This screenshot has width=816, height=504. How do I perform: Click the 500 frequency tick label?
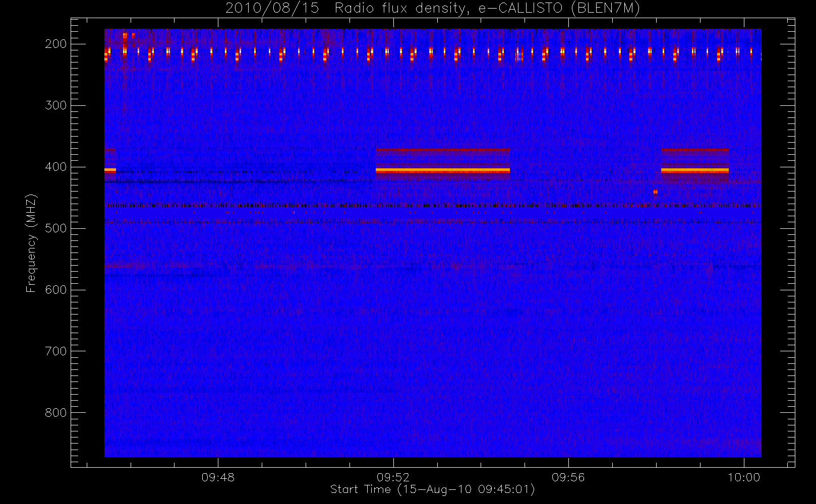55,228
